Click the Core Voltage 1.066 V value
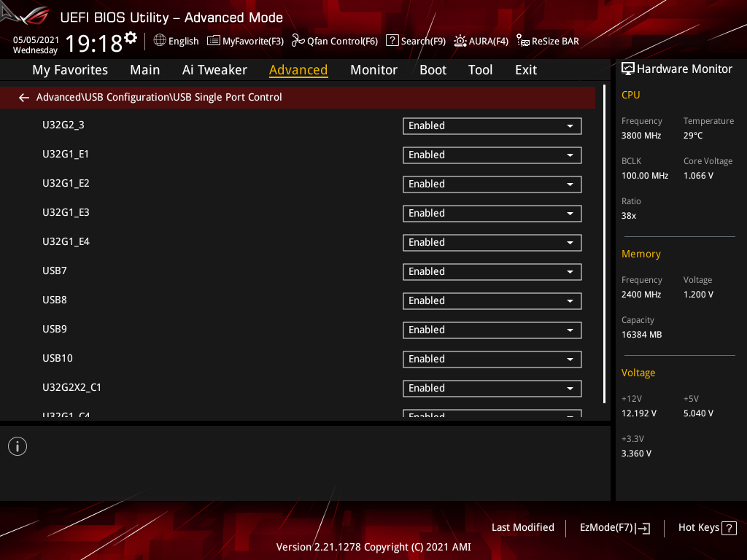The width and height of the screenshot is (747, 560). tap(698, 176)
